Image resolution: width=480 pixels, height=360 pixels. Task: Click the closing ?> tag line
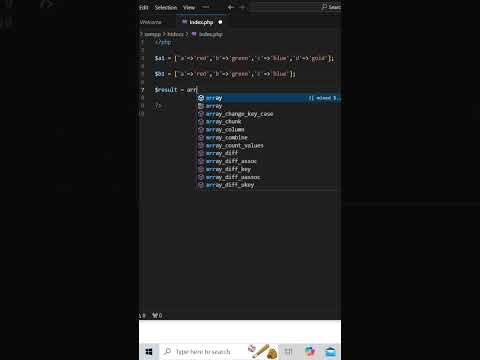coord(158,106)
